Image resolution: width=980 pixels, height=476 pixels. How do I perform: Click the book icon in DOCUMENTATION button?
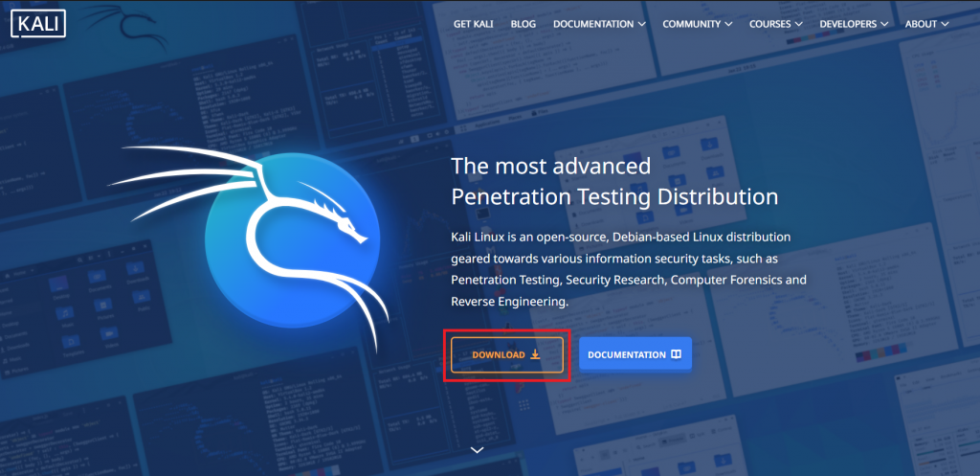coord(676,354)
